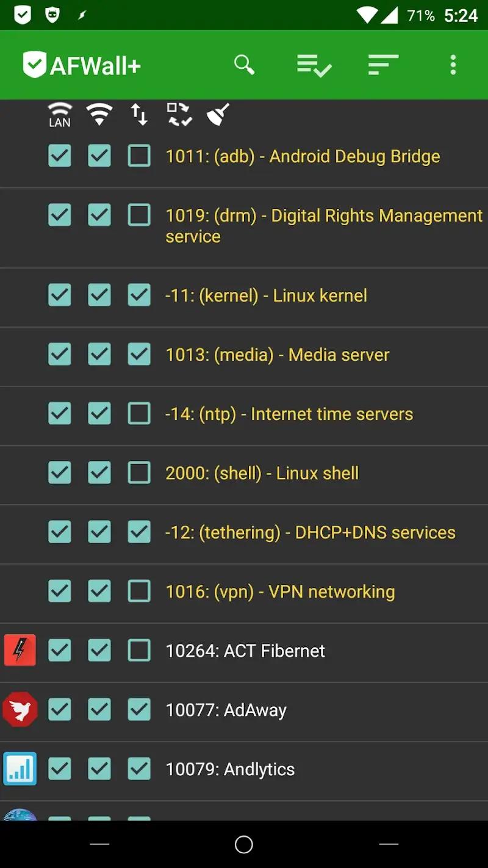The height and width of the screenshot is (868, 488).
Task: Enable data access for Android Debug Bridge
Action: [x=139, y=156]
